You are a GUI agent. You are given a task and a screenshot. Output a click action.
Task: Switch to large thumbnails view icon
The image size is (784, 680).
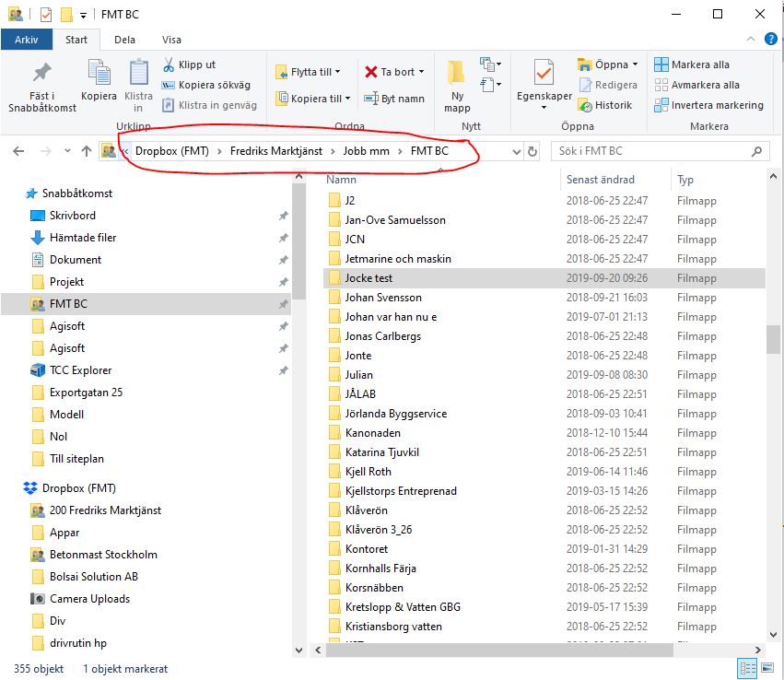767,668
